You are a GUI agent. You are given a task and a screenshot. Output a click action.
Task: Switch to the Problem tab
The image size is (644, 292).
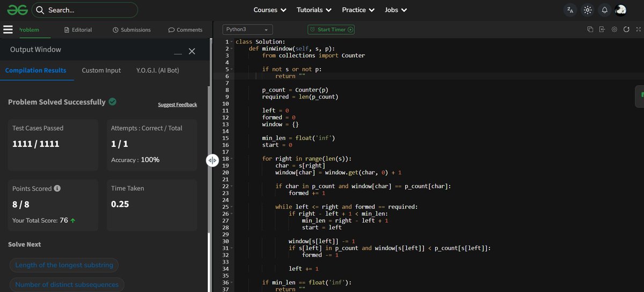click(29, 30)
